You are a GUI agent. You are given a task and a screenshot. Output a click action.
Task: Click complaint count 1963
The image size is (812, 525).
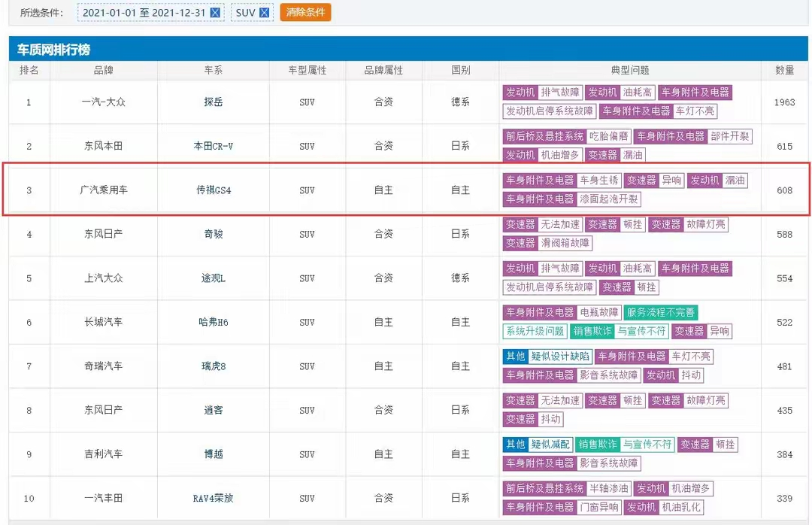click(x=784, y=102)
